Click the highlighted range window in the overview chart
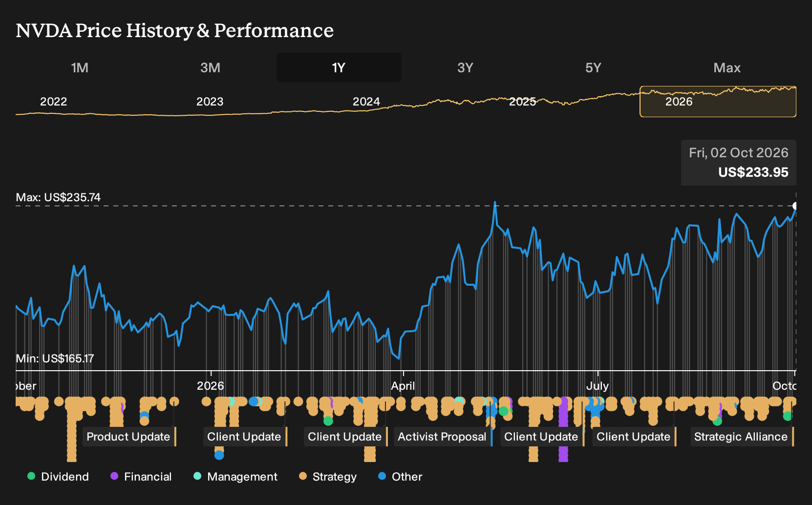This screenshot has width=812, height=505. coord(718,102)
